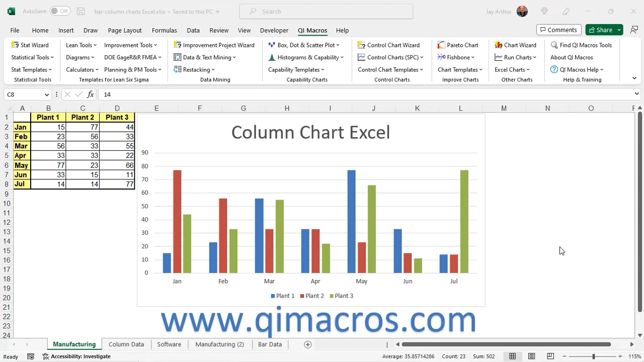Adjust the zoom slider handle
The image size is (644, 362).
click(x=593, y=356)
